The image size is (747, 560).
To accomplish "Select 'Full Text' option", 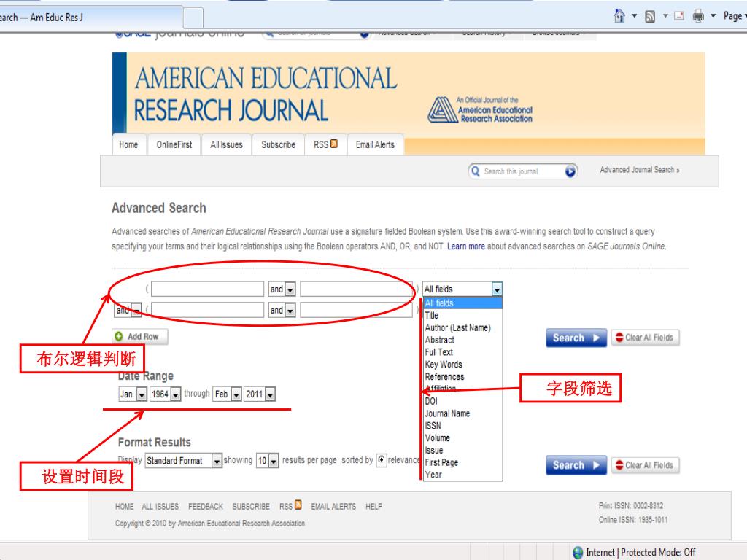I will [x=463, y=352].
